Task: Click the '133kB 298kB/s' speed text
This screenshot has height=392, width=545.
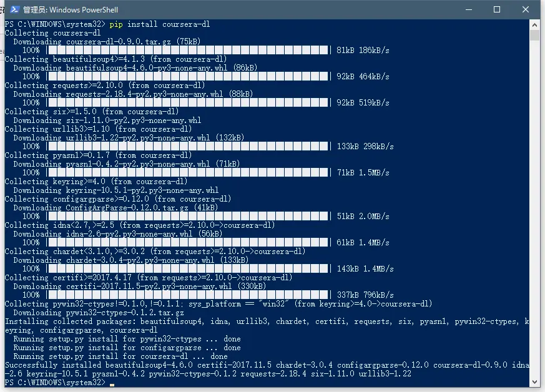Action: coord(365,147)
